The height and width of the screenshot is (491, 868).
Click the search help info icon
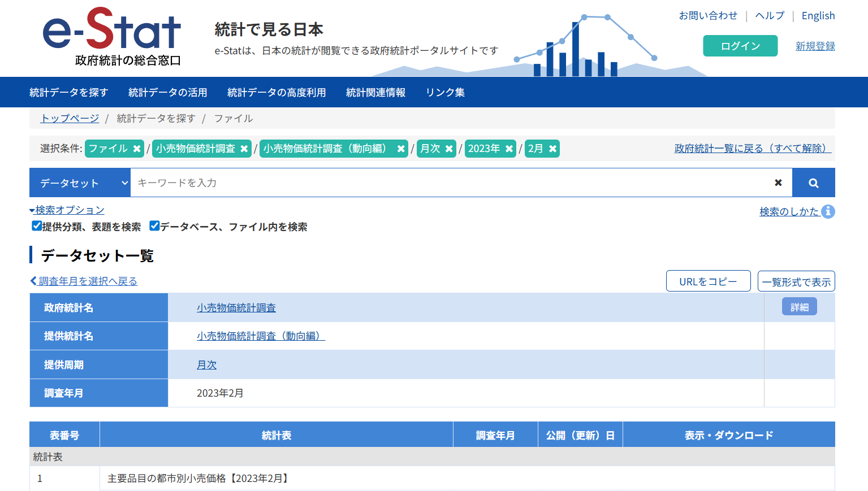(x=828, y=211)
